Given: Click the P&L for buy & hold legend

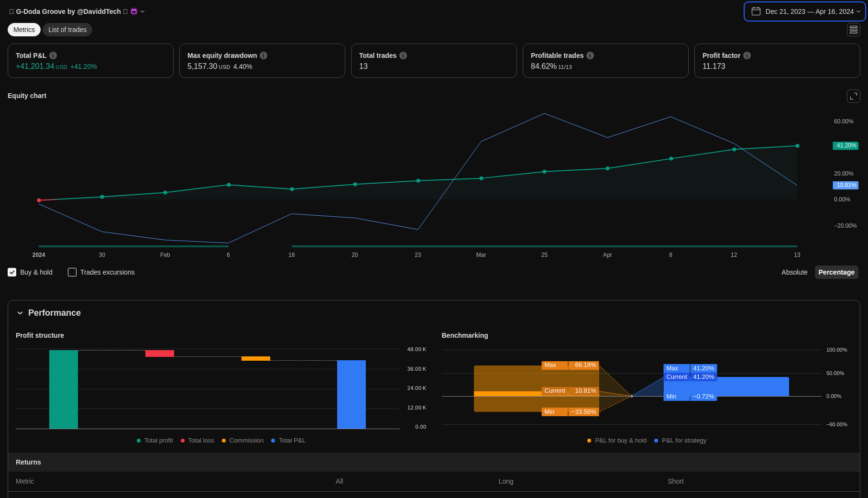Looking at the screenshot, I should coord(617,441).
